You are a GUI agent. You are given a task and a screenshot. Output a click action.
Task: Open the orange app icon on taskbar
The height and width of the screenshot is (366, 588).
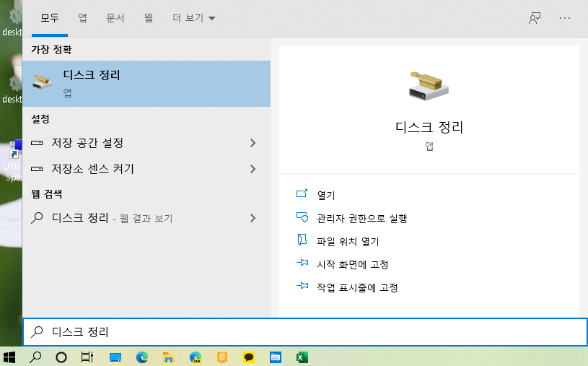pos(222,357)
